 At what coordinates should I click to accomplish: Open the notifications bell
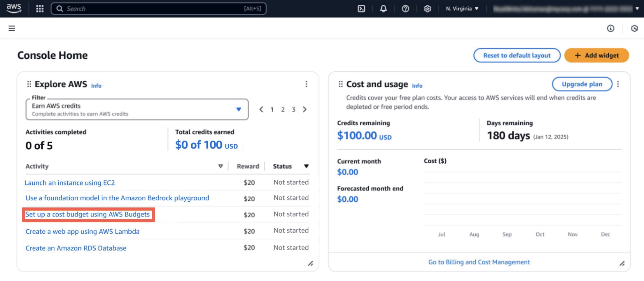384,9
